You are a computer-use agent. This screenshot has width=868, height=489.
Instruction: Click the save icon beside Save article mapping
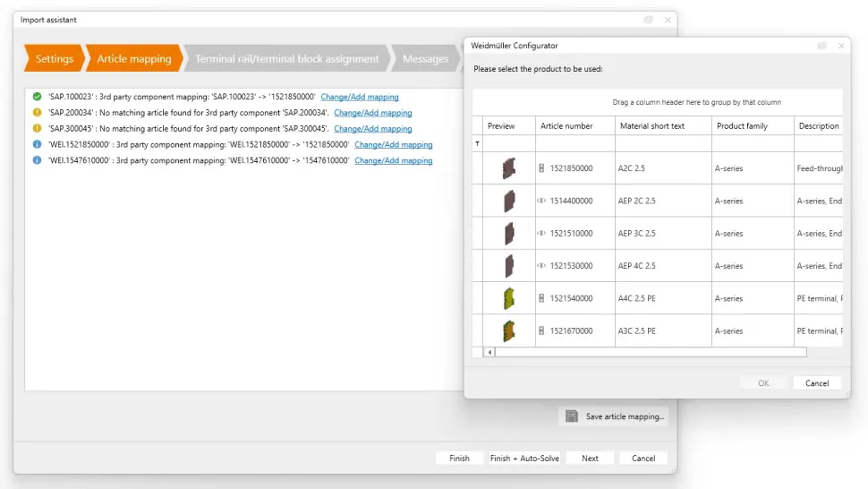572,416
